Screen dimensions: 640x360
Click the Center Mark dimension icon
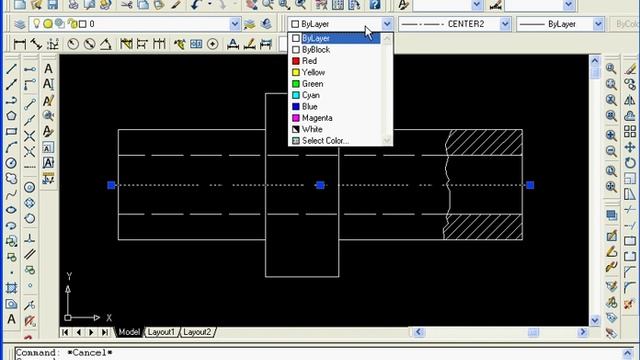[213, 44]
